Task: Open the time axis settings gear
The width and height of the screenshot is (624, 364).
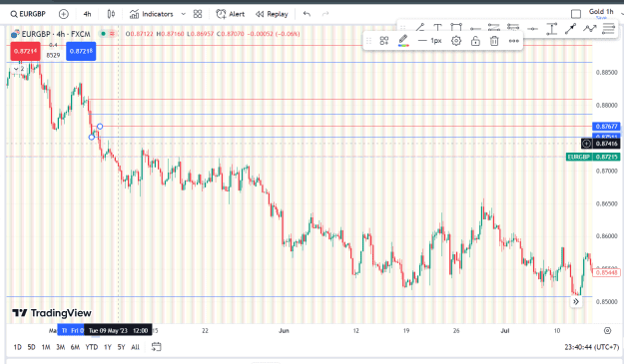Action: click(x=607, y=331)
